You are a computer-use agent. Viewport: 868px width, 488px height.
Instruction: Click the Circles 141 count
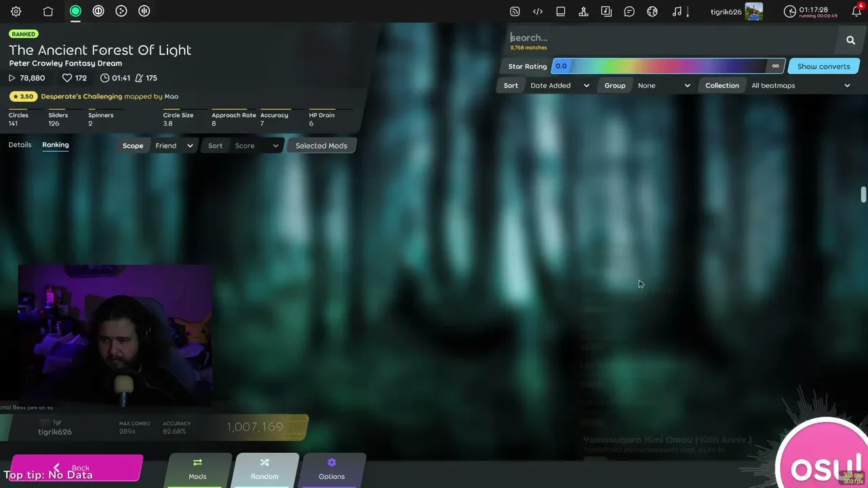(18, 119)
